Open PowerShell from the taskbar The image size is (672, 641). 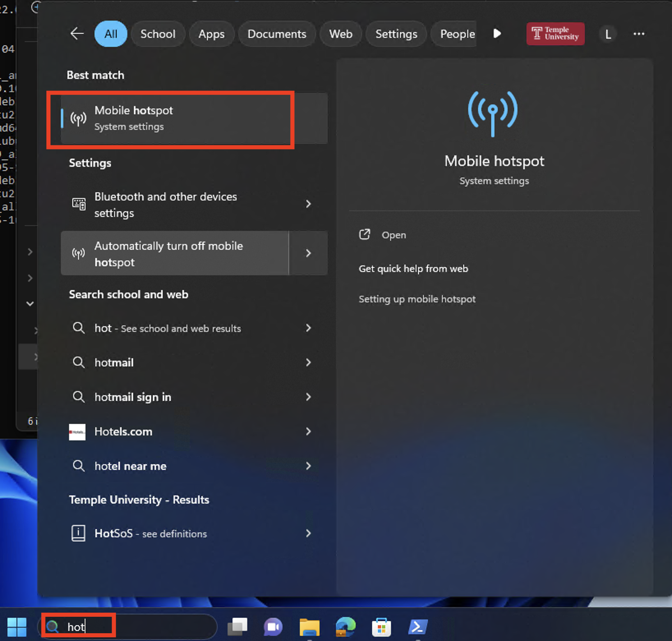tap(418, 627)
